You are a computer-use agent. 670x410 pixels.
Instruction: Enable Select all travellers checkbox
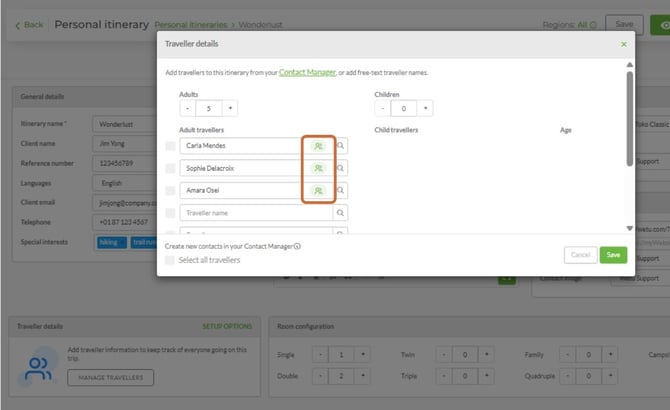pyautogui.click(x=170, y=260)
